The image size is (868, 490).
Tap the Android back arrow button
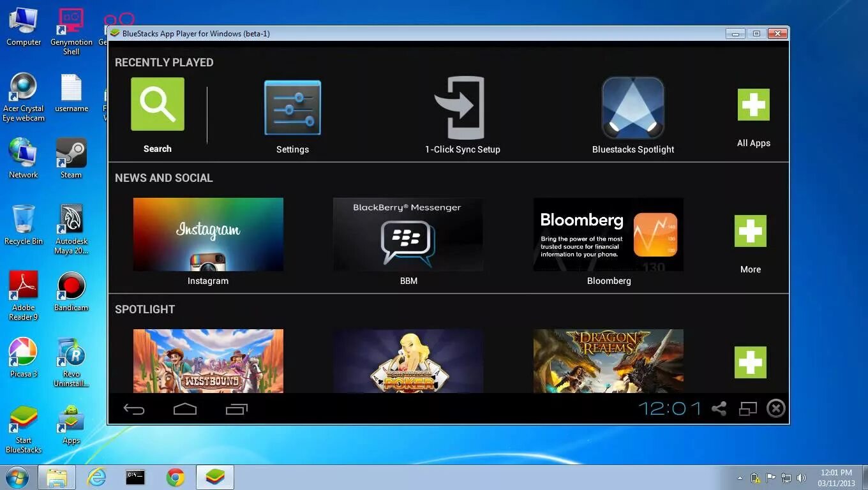point(134,409)
